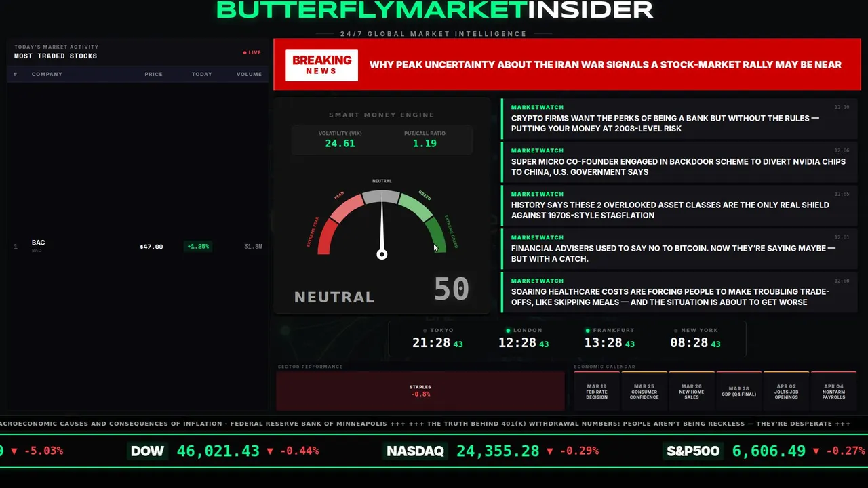The width and height of the screenshot is (868, 488).
Task: Click the Put/Call Ratio value 1.19
Action: point(425,144)
